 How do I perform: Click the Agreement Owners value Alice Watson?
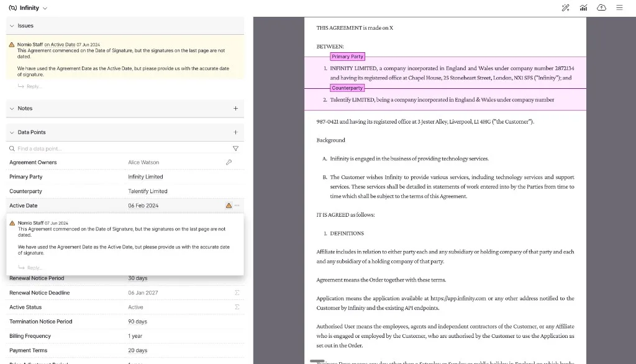tap(143, 162)
